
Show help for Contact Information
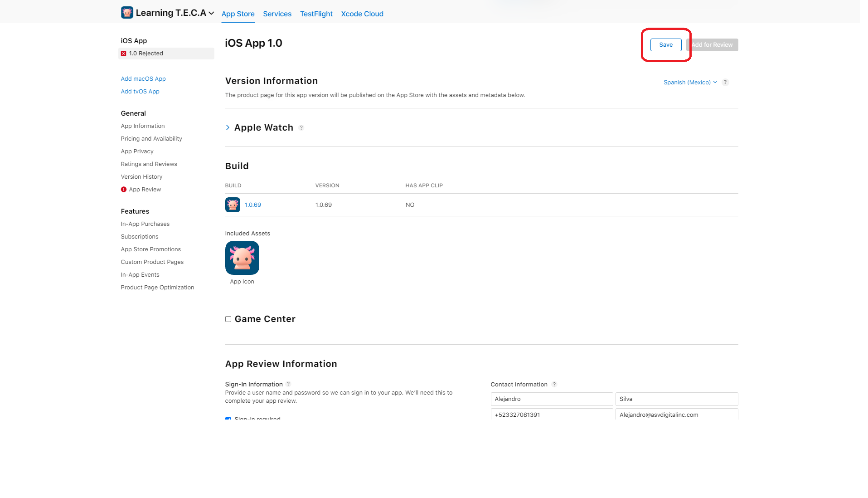coord(554,385)
